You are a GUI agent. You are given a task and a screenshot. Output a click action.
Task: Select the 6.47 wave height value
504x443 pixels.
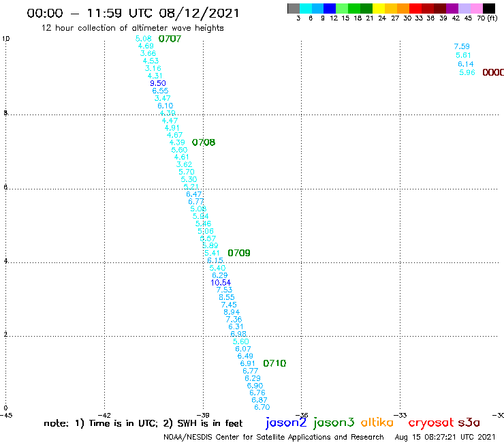pos(194,194)
